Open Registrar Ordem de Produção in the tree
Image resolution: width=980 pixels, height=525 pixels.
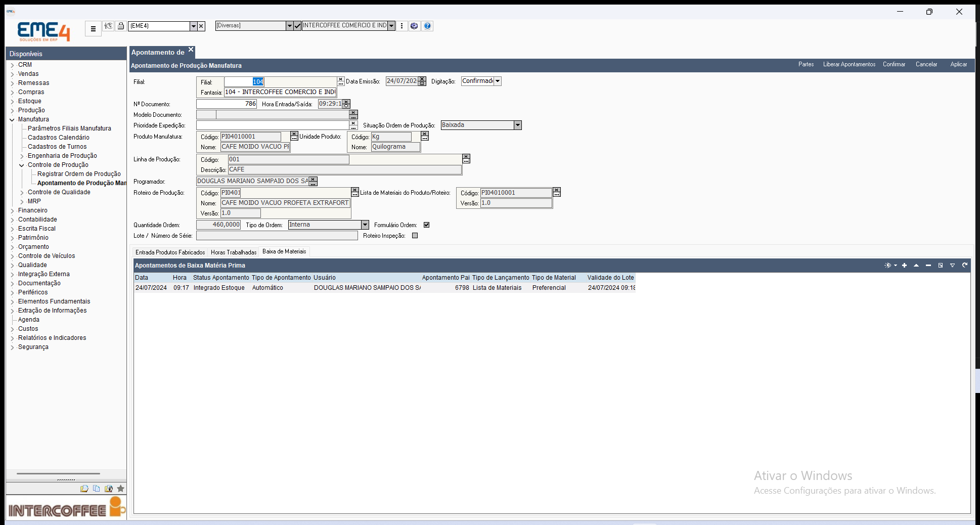click(x=79, y=174)
